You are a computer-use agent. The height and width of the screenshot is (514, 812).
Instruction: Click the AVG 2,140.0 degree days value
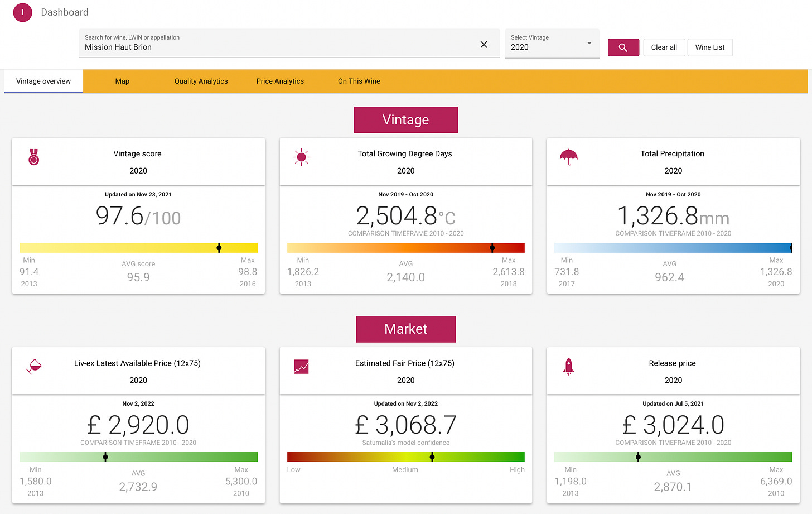click(x=405, y=277)
